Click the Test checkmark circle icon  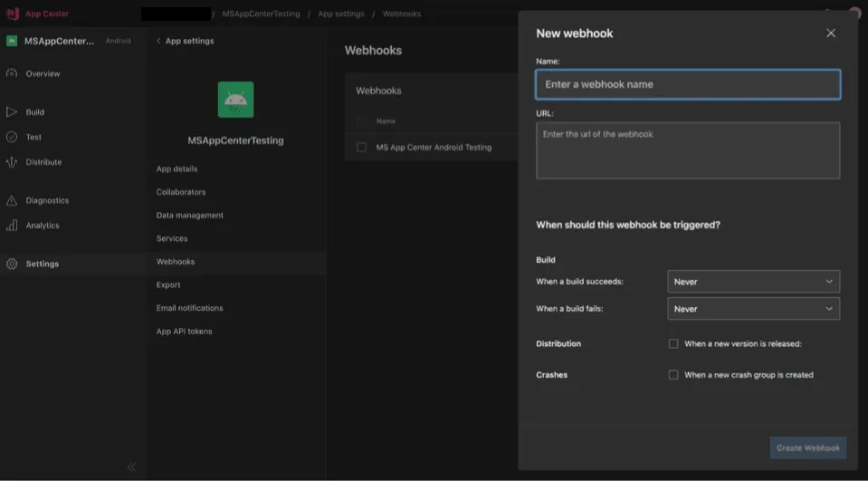12,137
